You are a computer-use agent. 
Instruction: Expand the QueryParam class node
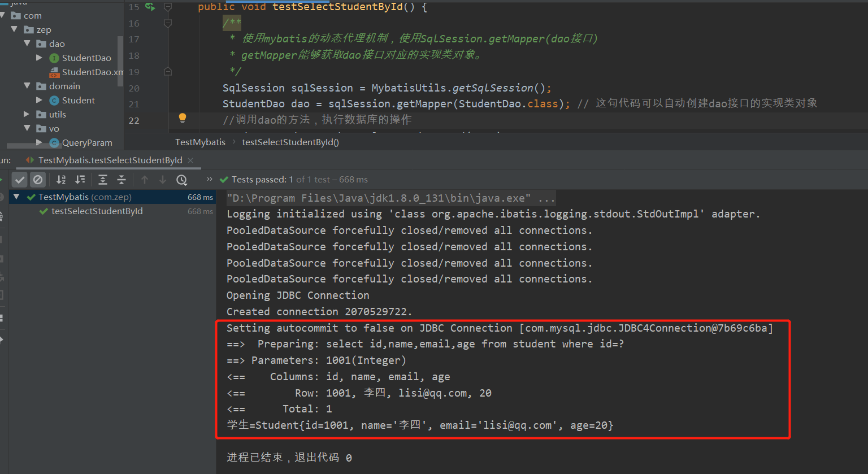tap(39, 142)
